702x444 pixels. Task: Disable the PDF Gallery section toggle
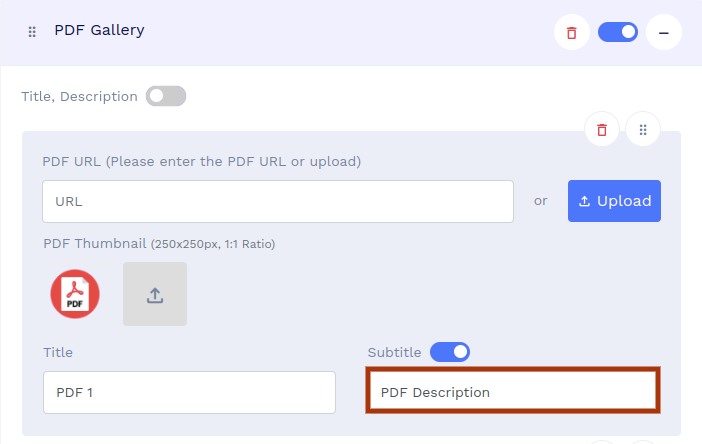(x=618, y=32)
